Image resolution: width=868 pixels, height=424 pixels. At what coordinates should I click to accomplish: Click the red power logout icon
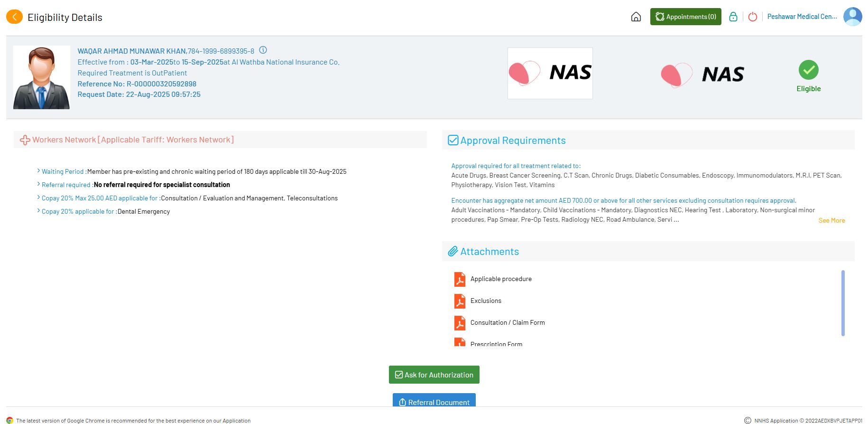pos(752,17)
